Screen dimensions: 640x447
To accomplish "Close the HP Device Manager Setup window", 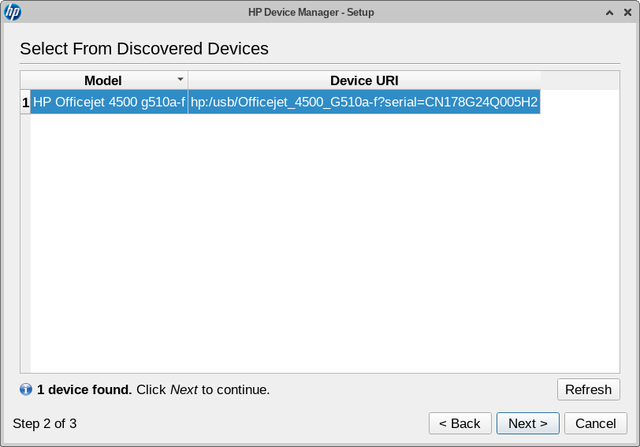I will pos(628,13).
